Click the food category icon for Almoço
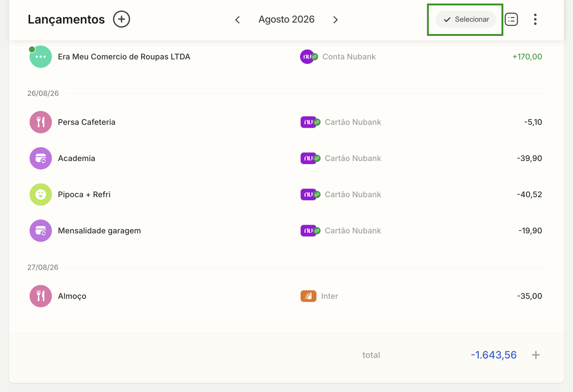Image resolution: width=573 pixels, height=392 pixels. (x=41, y=296)
